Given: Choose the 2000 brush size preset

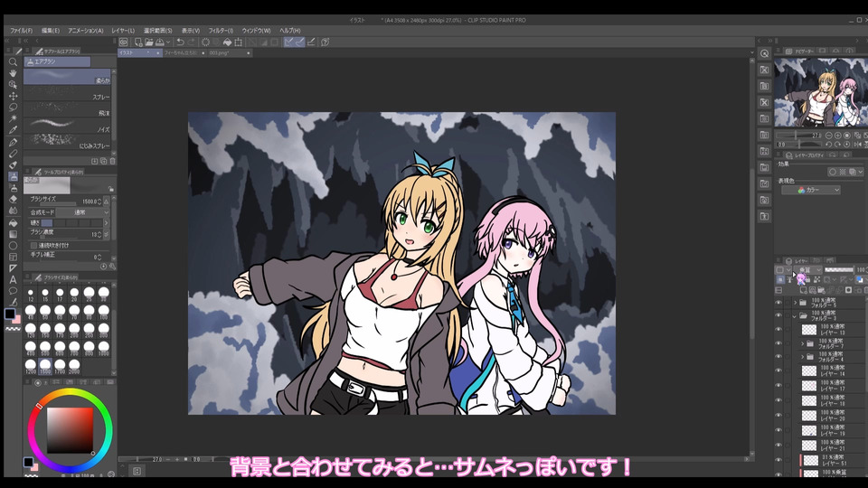Looking at the screenshot, I should tap(74, 366).
